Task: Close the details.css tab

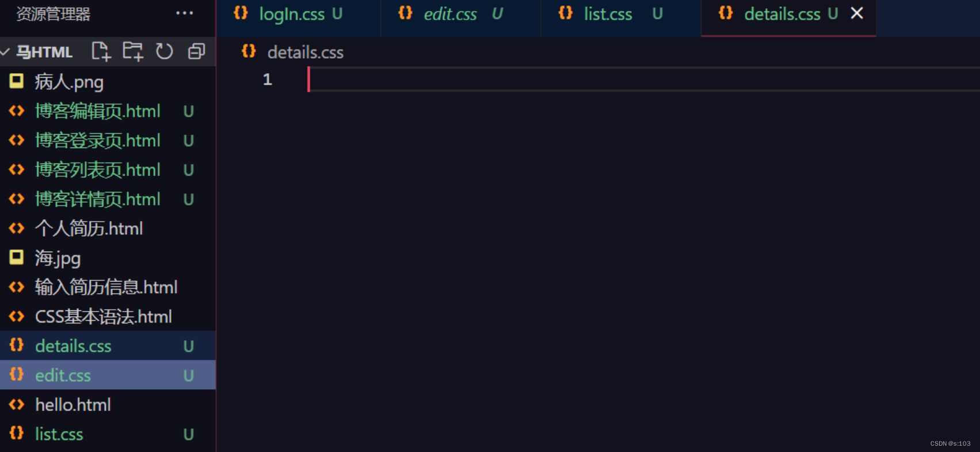Action: click(857, 13)
